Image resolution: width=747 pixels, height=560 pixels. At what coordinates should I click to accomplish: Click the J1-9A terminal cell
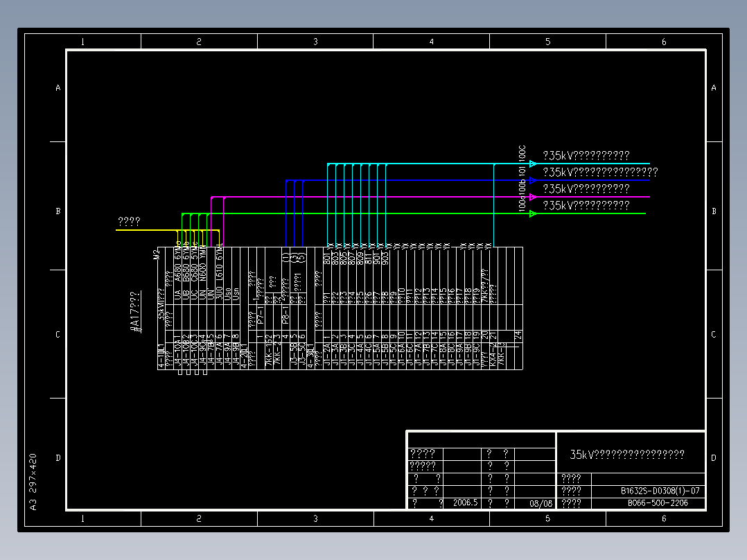coord(460,355)
